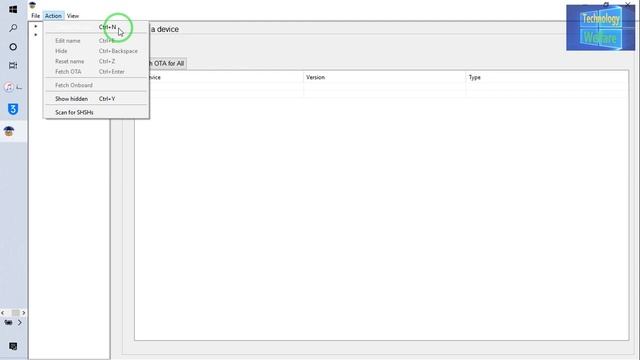Viewport: 640px width, 360px height.
Task: Open the notification center icon
Action: [x=13, y=346]
